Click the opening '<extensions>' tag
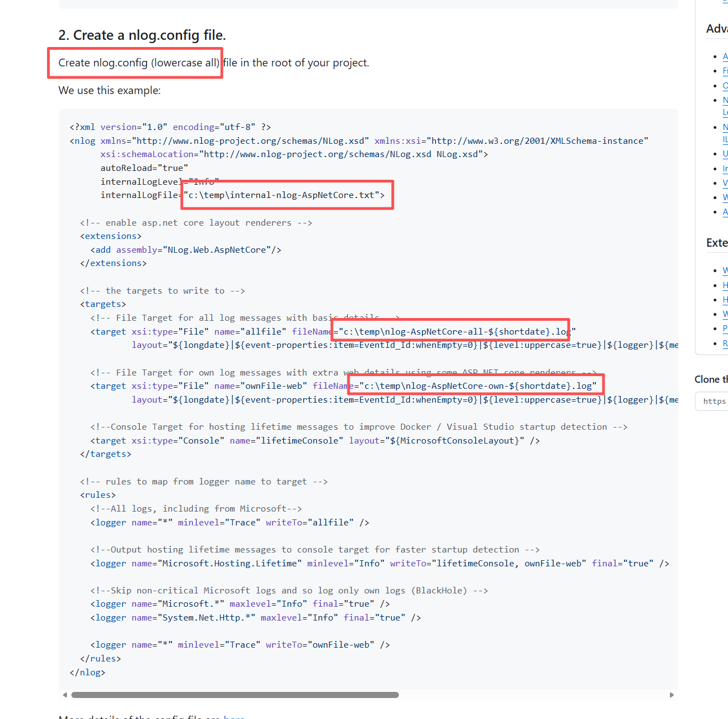Viewport: 728px width, 719px height. click(x=111, y=236)
